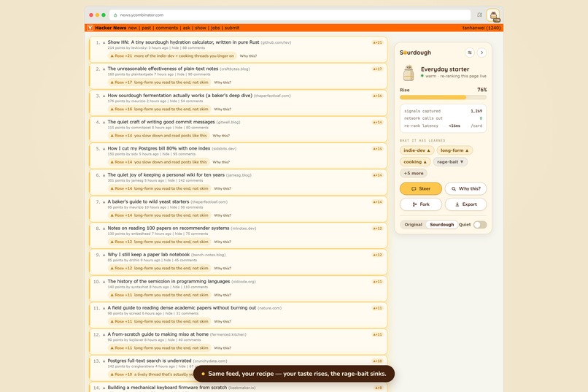
Task: Open Why this? for hydration calculator story
Action: 248,56
